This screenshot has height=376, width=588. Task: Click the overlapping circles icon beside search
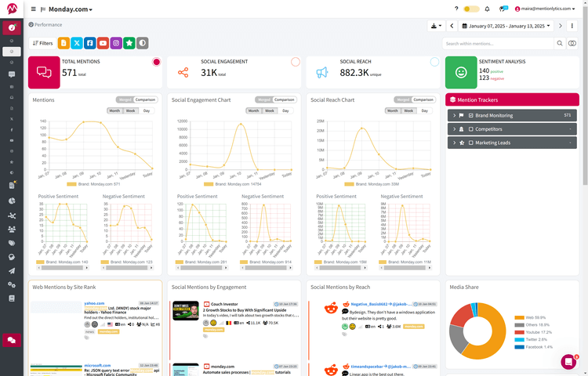click(572, 43)
